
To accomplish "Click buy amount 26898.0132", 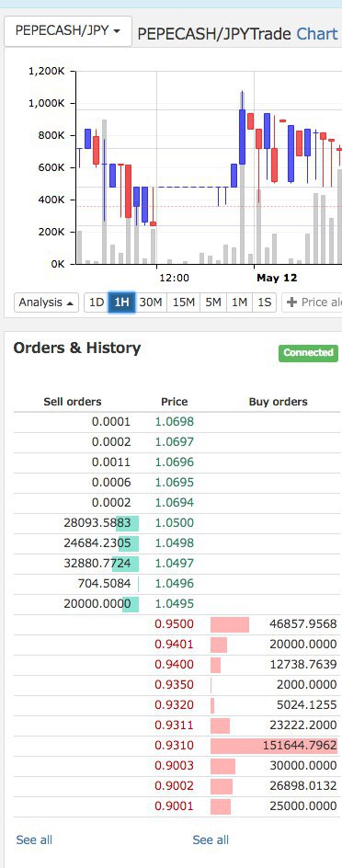I will click(x=303, y=785).
